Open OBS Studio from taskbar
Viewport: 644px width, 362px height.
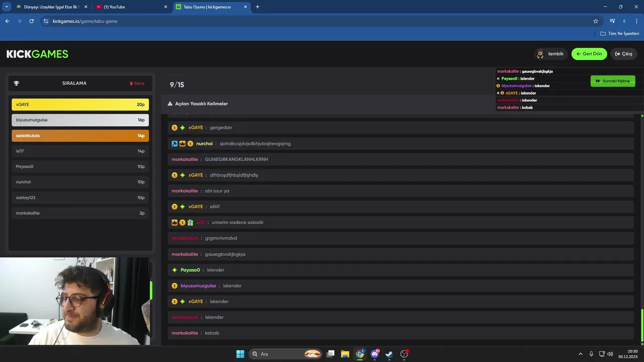(404, 354)
